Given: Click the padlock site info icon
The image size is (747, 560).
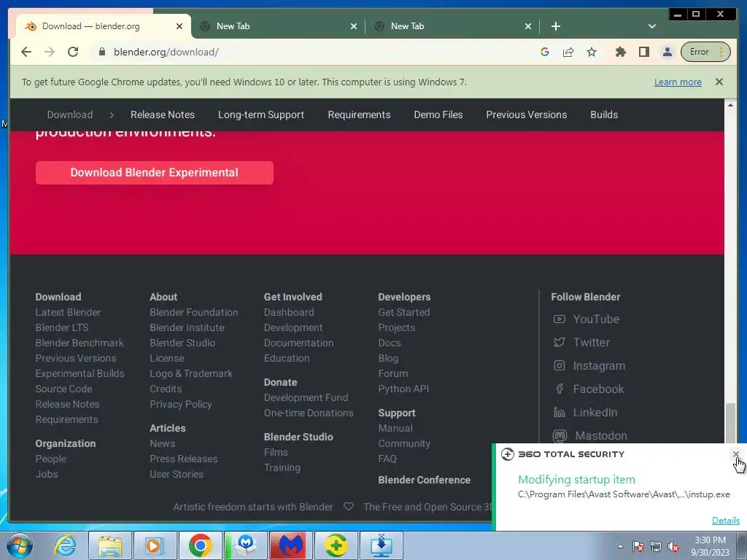Looking at the screenshot, I should pyautogui.click(x=101, y=52).
